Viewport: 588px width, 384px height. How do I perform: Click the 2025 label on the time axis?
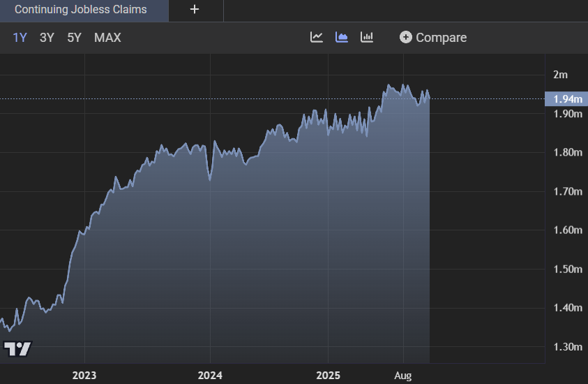pos(328,376)
